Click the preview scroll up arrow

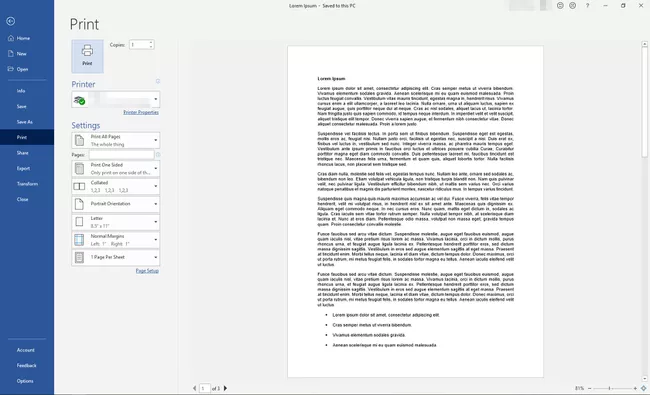[645, 44]
